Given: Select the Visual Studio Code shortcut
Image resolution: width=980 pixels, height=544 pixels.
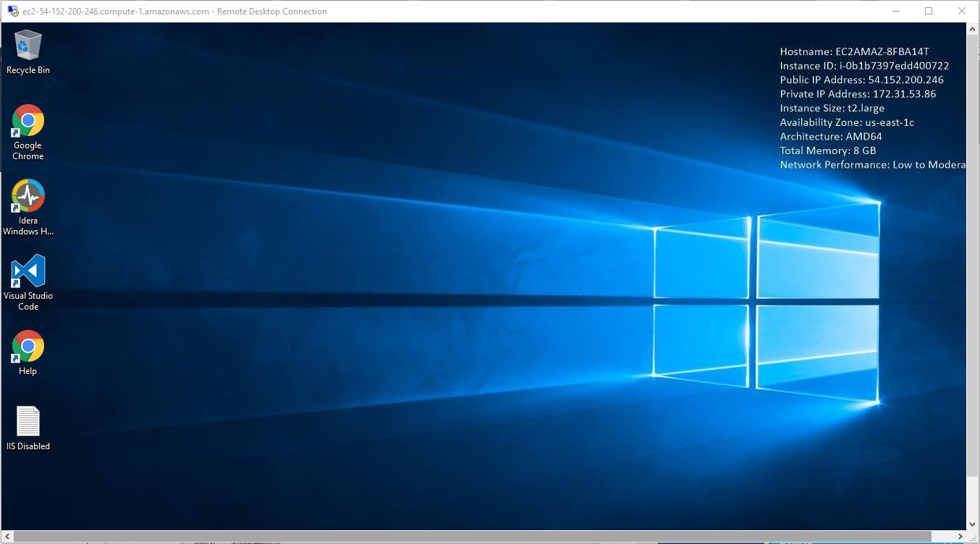Looking at the screenshot, I should [28, 272].
